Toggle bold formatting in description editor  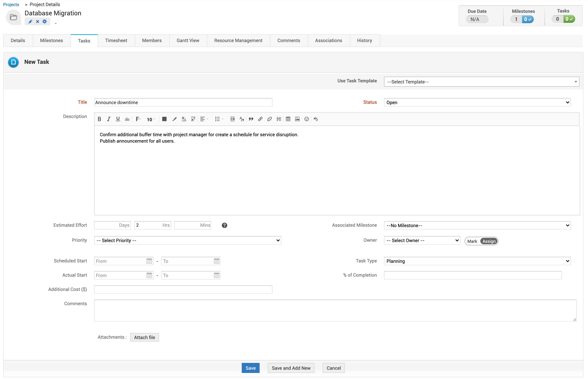tap(99, 119)
